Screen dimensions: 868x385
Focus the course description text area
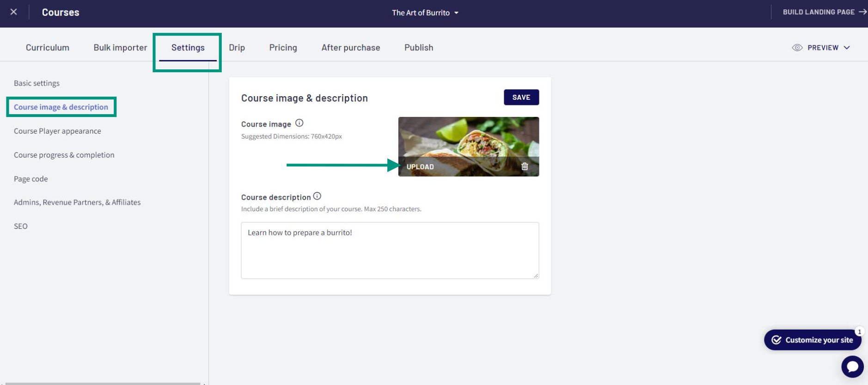pos(390,251)
